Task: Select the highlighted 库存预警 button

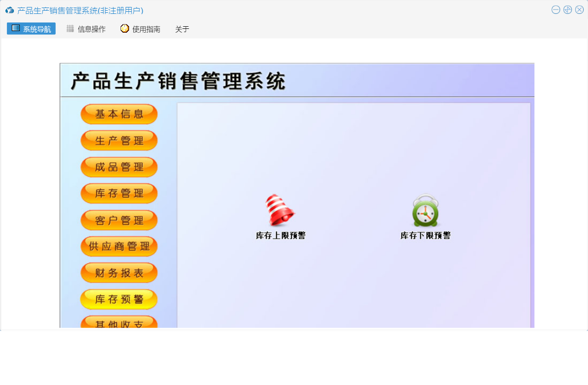Action: (x=119, y=299)
